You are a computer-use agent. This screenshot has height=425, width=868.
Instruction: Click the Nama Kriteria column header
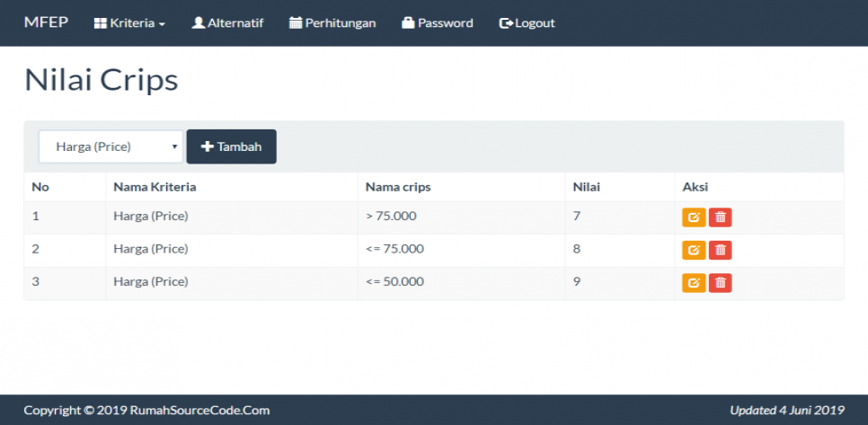tap(155, 187)
